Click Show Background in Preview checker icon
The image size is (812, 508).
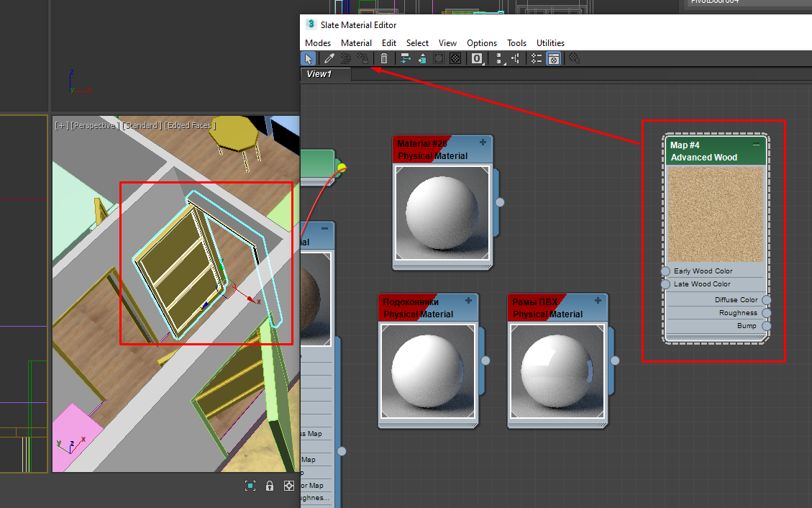(x=455, y=58)
